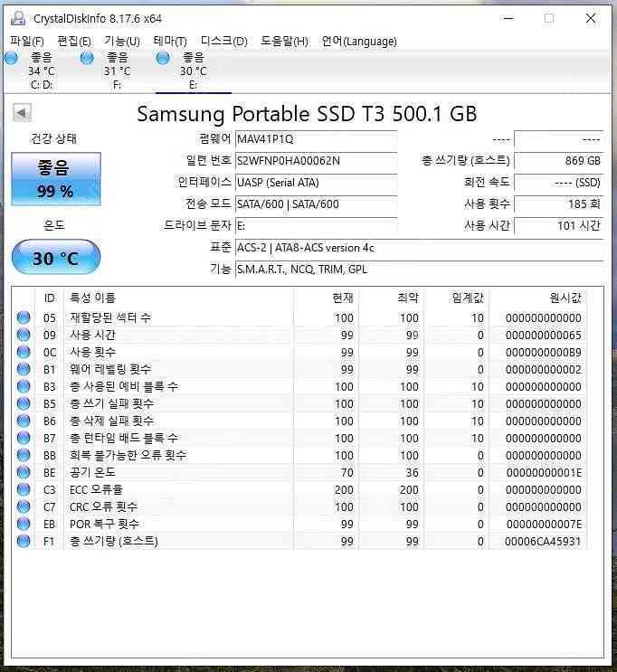617x672 pixels.
Task: Close the CrystalDiskInfo window
Action: (591, 18)
